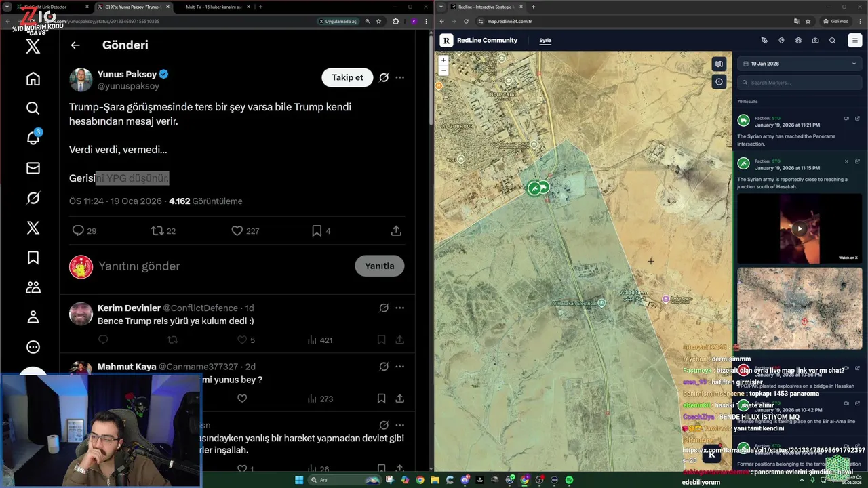View analytics 421 on Kerim Devinler's reply
868x488 pixels.
pyautogui.click(x=319, y=340)
